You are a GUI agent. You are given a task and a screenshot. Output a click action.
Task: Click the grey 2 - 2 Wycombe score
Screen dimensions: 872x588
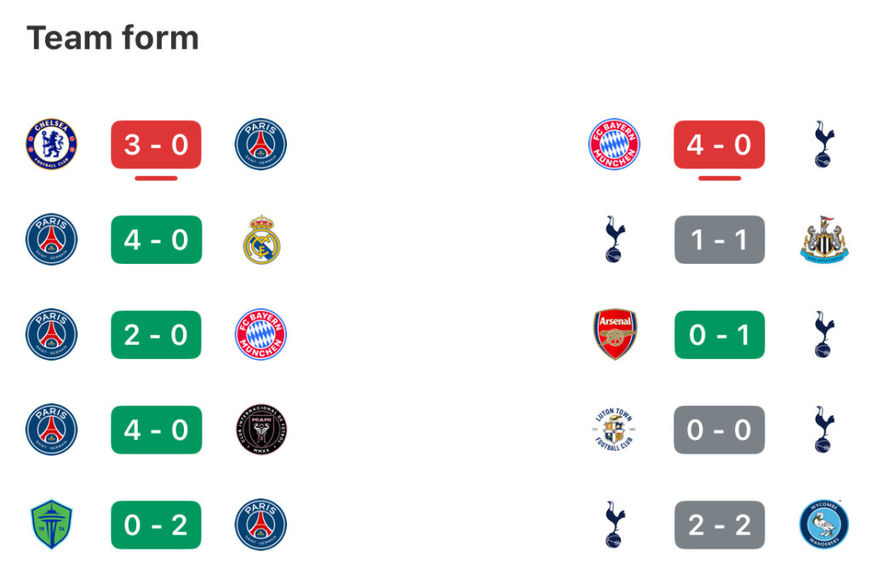coord(720,525)
